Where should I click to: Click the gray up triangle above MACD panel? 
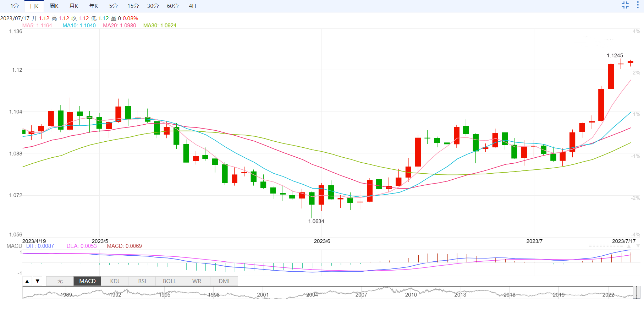coord(629,246)
